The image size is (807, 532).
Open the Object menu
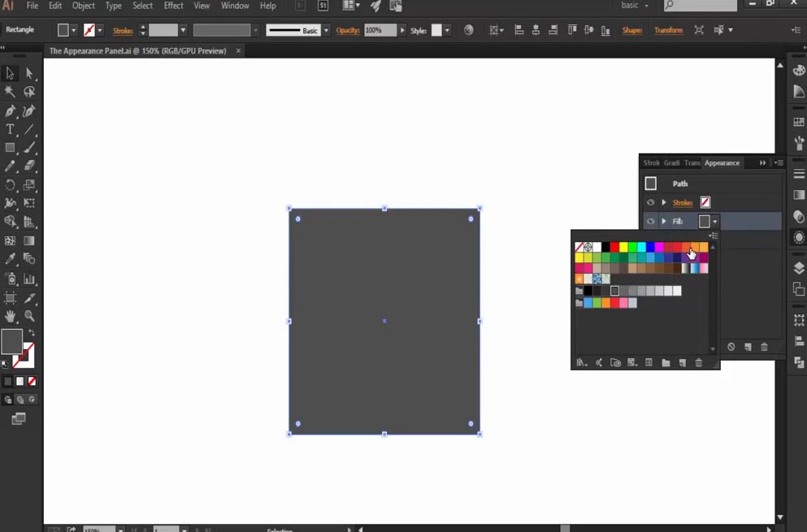coord(84,6)
